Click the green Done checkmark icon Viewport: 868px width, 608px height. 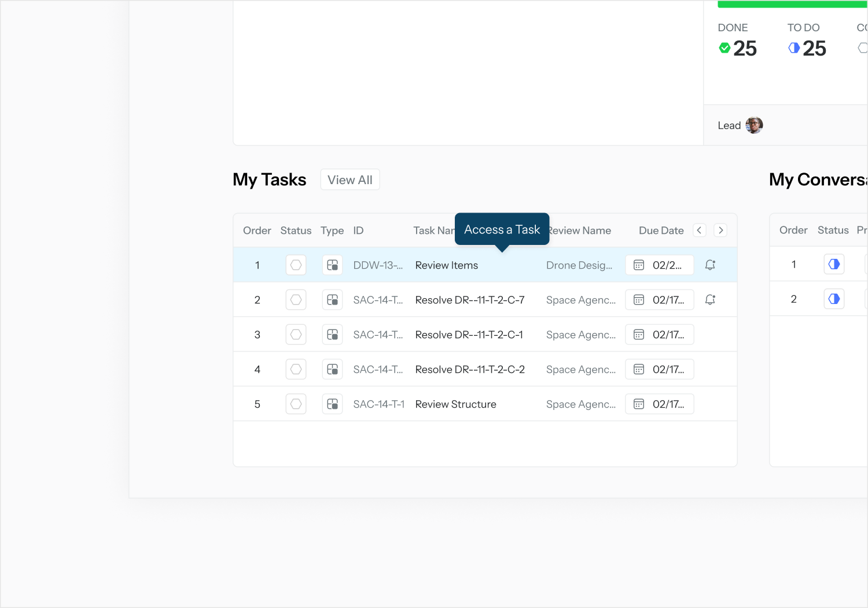pyautogui.click(x=724, y=48)
